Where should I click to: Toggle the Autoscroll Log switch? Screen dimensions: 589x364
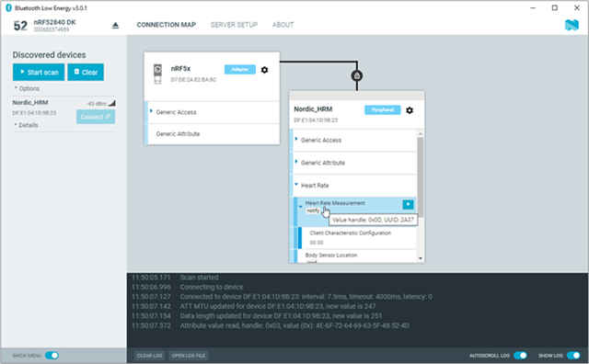pos(520,355)
